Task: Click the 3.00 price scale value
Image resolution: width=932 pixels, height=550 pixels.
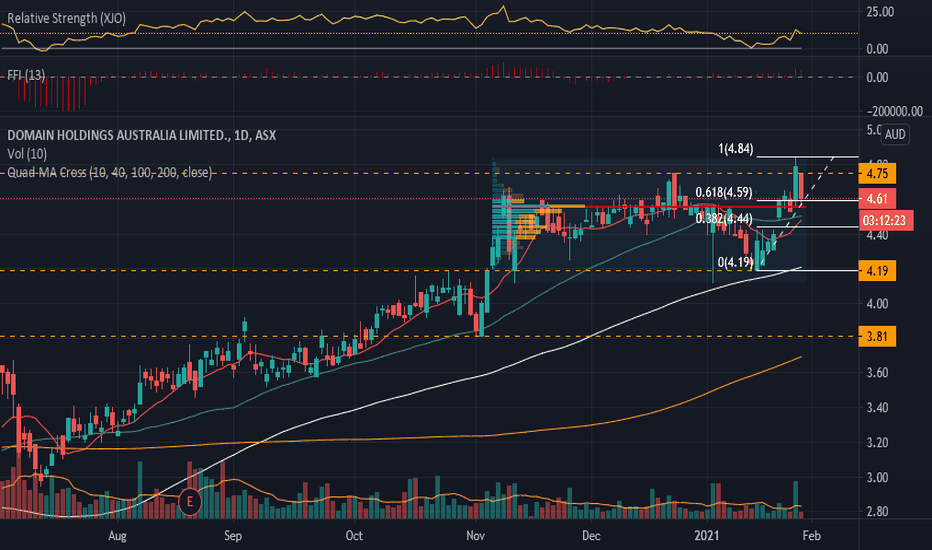Action: click(877, 477)
